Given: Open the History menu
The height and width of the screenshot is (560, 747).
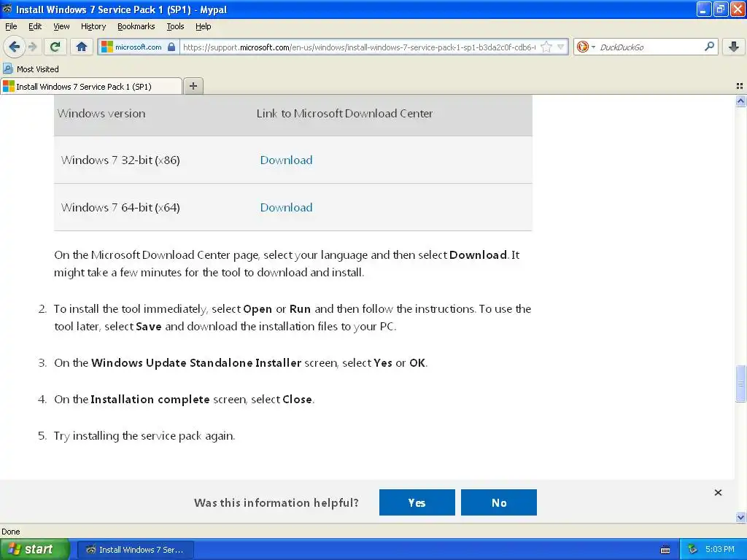Looking at the screenshot, I should pyautogui.click(x=93, y=26).
